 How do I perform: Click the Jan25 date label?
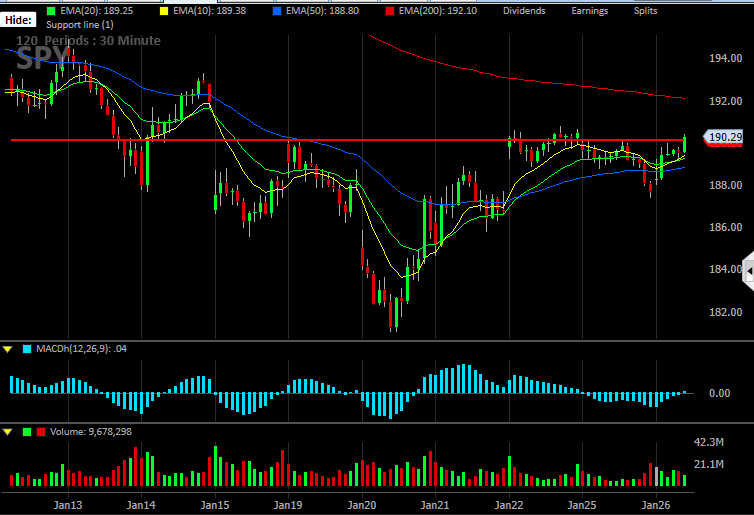click(582, 505)
